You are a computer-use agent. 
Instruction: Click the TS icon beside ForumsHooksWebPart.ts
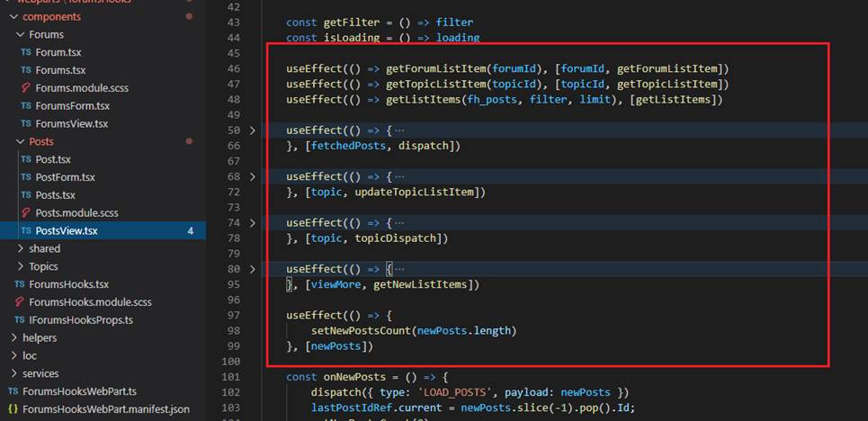[x=13, y=391]
